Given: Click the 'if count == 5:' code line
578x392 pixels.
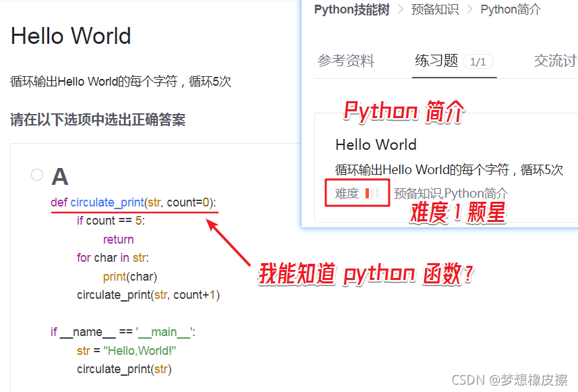Looking at the screenshot, I should point(111,221).
